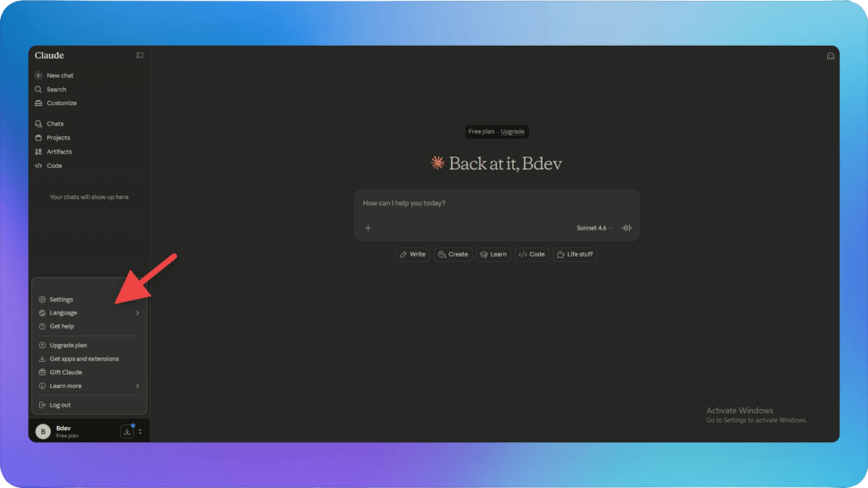Click the plus attachment icon in prompt box

tap(368, 228)
